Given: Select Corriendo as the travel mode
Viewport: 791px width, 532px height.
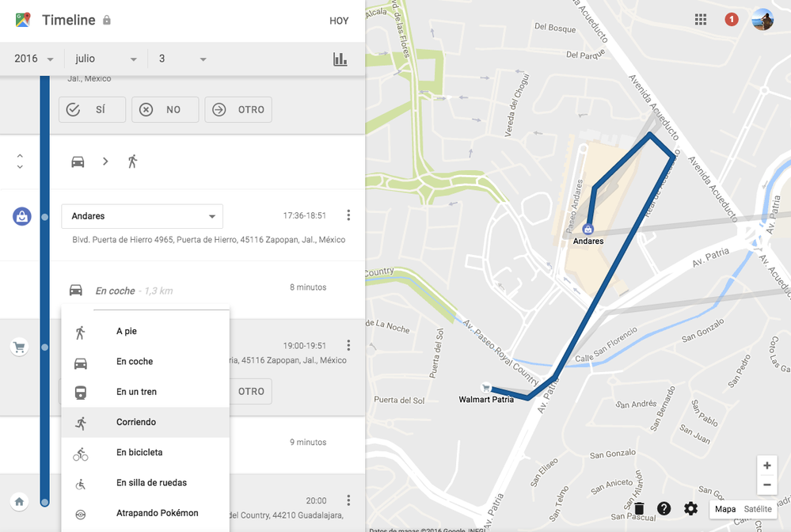Looking at the screenshot, I should pos(135,421).
